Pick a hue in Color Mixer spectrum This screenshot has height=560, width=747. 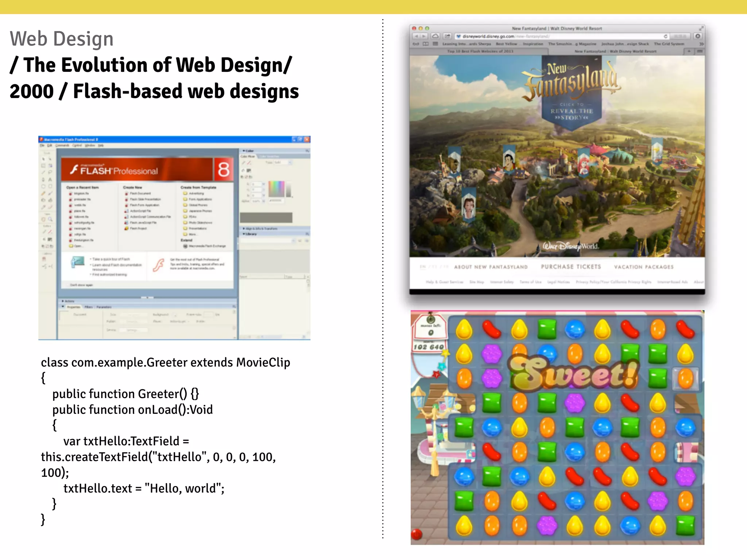(276, 189)
